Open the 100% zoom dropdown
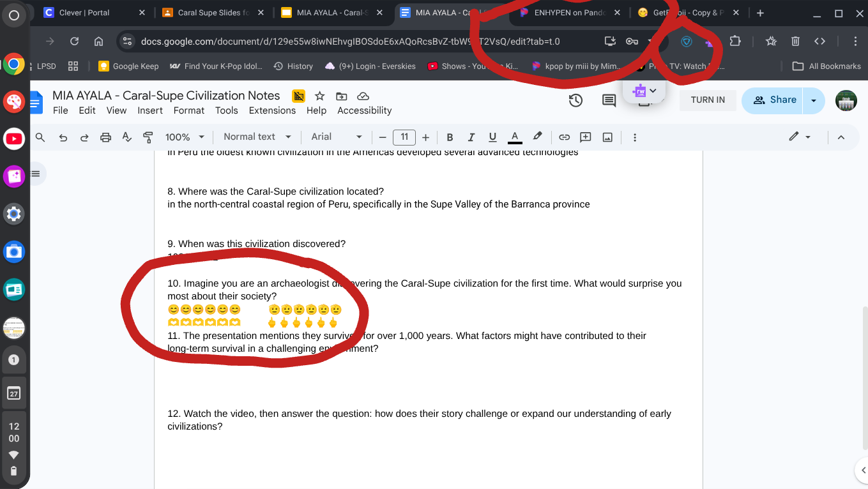The image size is (868, 489). point(185,137)
